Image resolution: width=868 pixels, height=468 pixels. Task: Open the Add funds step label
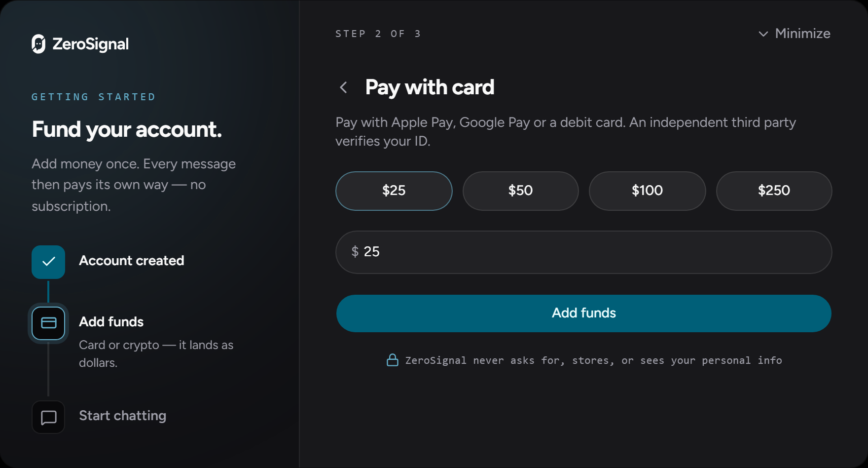click(111, 322)
